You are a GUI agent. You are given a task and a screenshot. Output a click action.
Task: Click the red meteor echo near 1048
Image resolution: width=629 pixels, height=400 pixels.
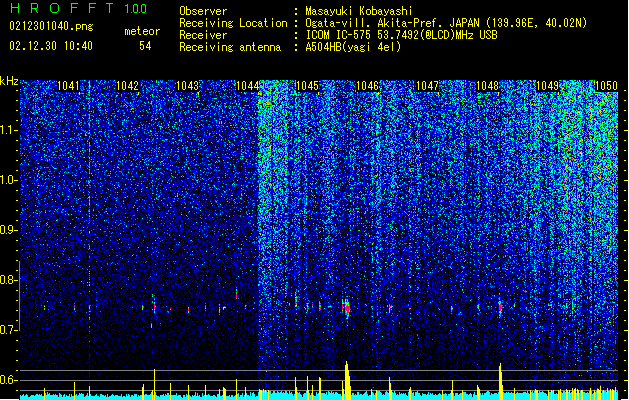(x=500, y=307)
